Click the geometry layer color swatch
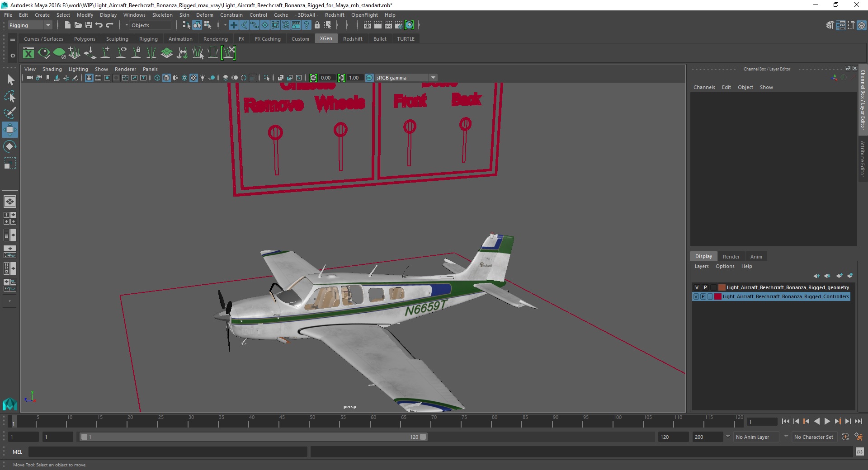 coord(722,287)
